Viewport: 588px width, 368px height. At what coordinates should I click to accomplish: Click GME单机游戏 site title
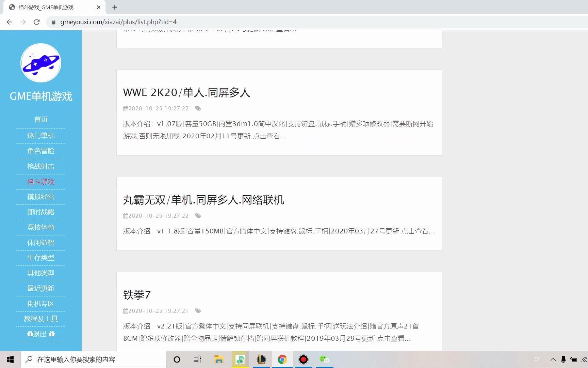(x=41, y=96)
